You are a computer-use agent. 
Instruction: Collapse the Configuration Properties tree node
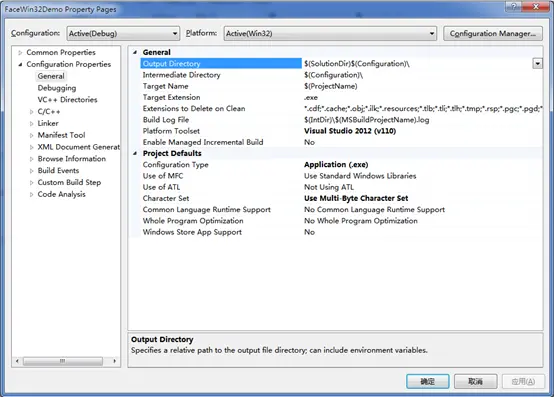pos(20,64)
